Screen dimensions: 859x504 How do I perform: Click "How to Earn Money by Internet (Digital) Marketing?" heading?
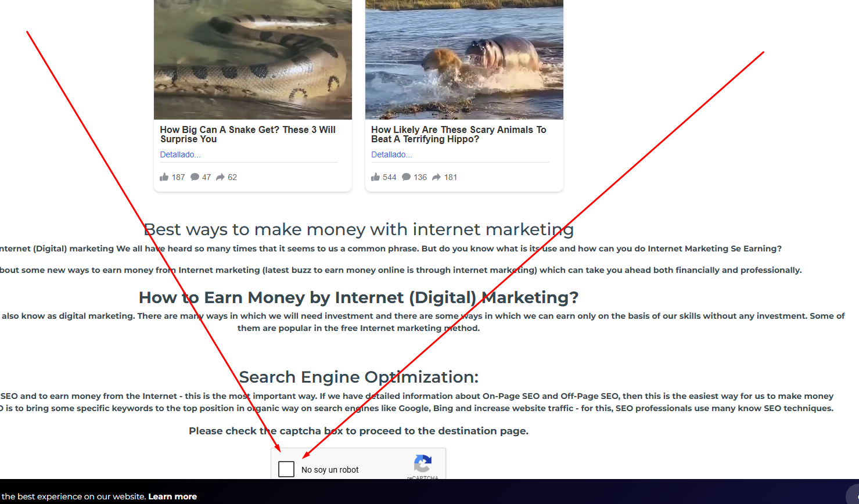tap(359, 297)
